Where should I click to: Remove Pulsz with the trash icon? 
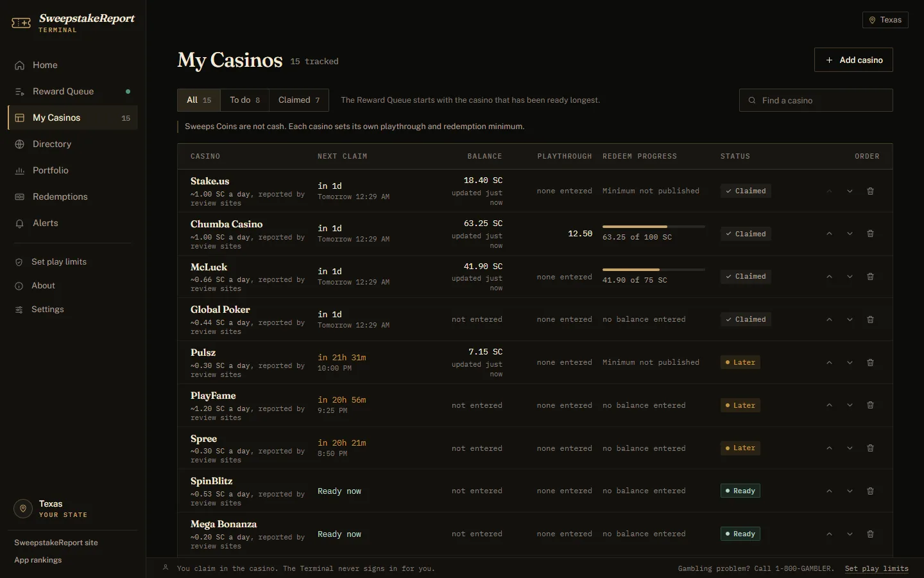point(870,363)
